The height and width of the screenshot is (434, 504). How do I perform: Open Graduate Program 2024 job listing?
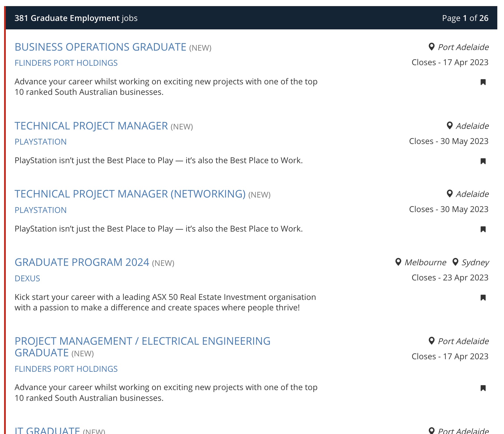[x=82, y=262]
